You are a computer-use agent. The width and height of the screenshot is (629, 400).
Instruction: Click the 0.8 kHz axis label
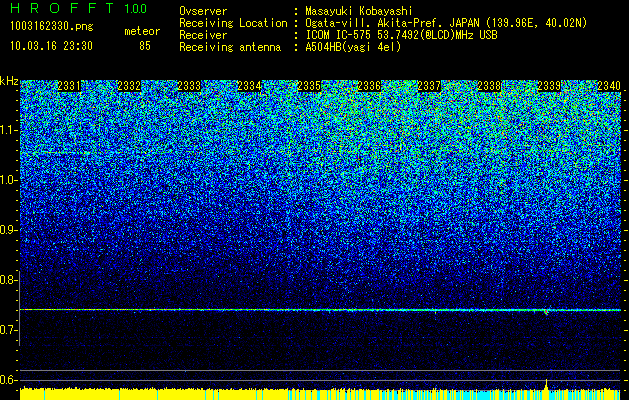tap(8, 280)
